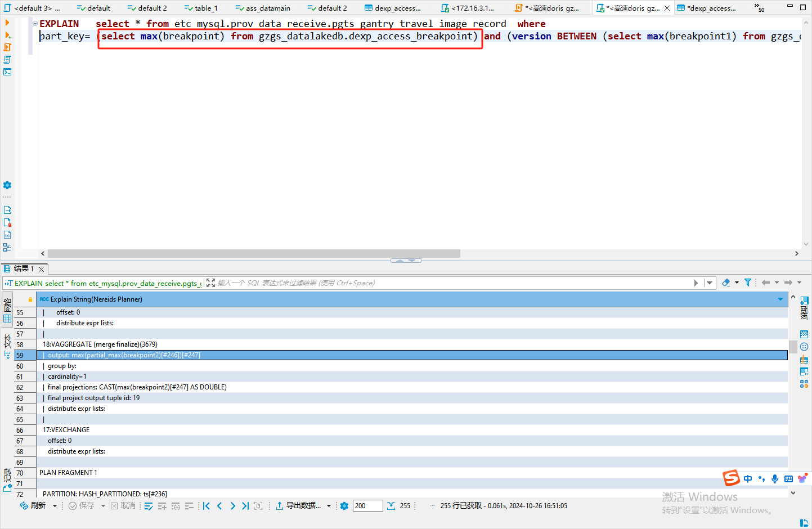Open the calc panel orange grid icon
The image size is (812, 529).
[804, 359]
